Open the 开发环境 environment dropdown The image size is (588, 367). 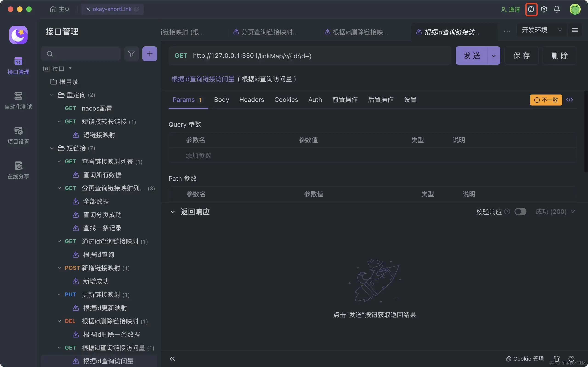541,30
